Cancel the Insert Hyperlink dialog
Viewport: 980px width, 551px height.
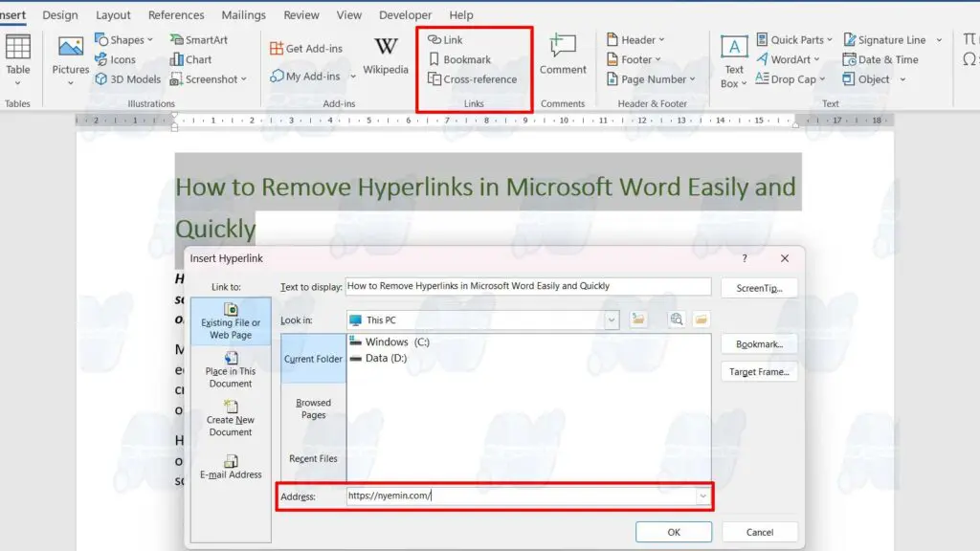(x=759, y=532)
